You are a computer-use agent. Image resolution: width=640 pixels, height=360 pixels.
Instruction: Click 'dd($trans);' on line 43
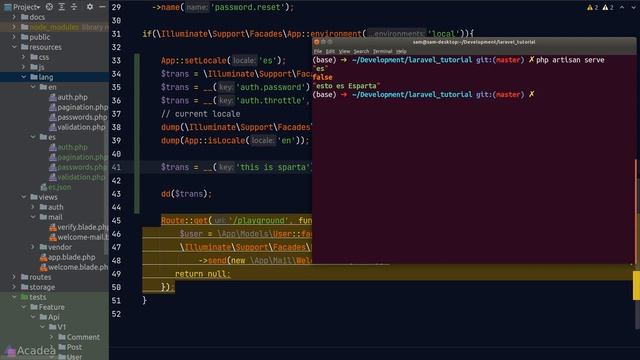point(187,194)
